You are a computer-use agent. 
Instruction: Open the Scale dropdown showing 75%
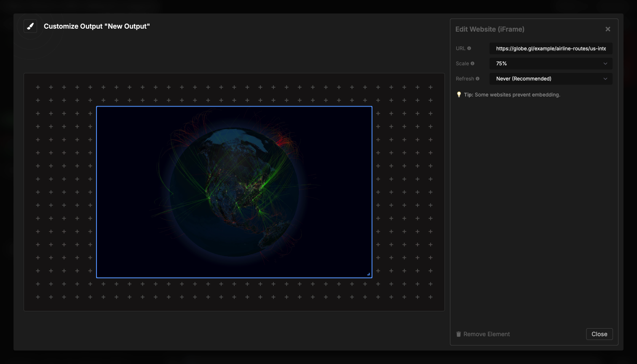[x=551, y=63]
